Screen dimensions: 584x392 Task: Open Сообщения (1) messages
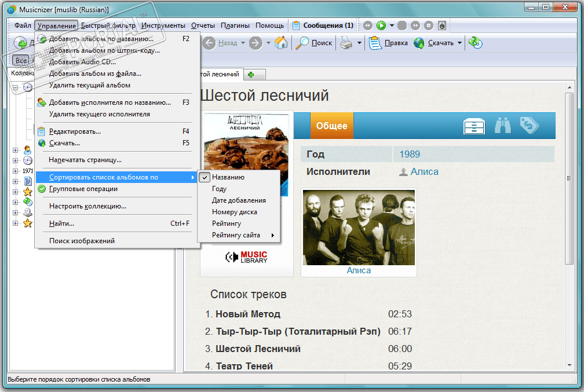pyautogui.click(x=323, y=25)
